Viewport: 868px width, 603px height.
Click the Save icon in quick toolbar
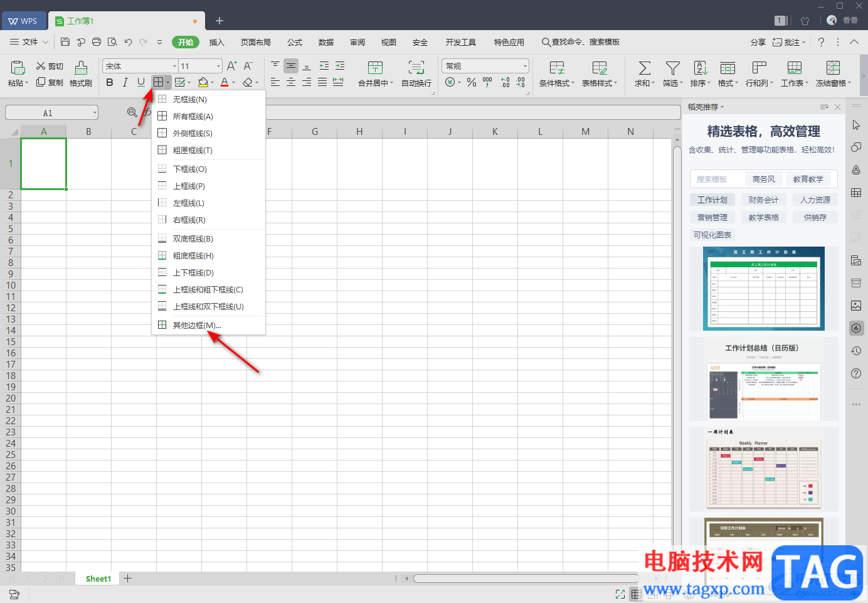[x=65, y=42]
